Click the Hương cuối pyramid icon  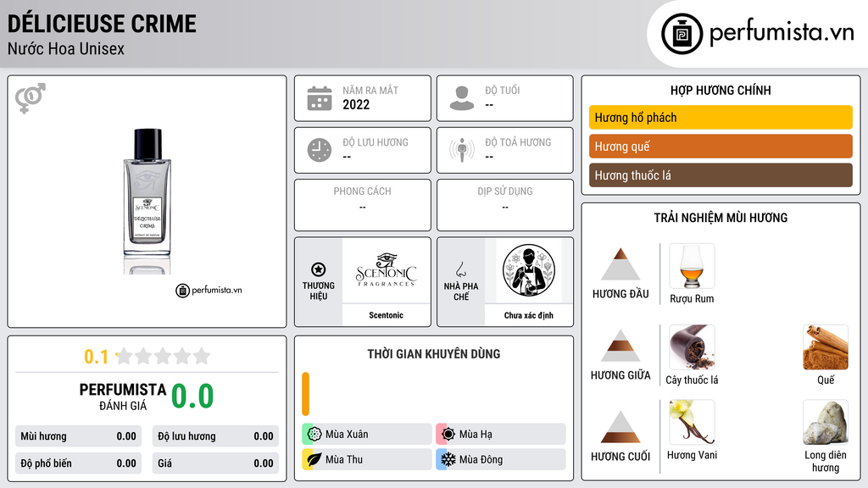pos(620,427)
